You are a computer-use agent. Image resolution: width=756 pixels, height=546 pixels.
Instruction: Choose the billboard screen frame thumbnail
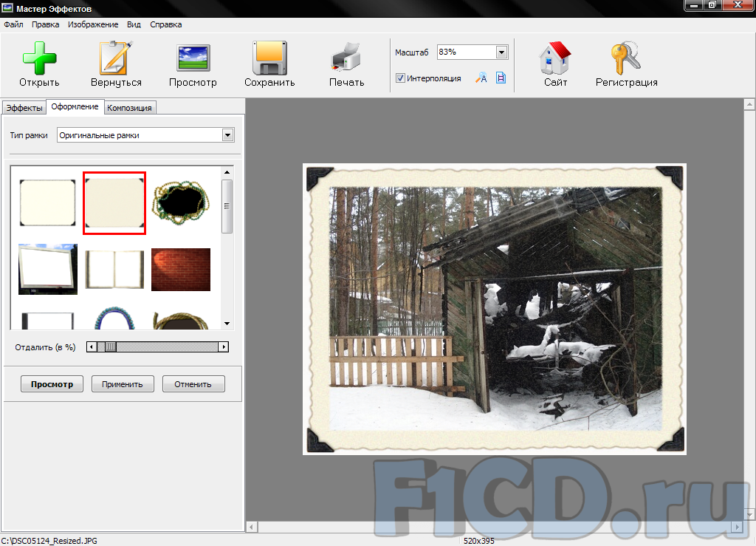[x=48, y=269]
